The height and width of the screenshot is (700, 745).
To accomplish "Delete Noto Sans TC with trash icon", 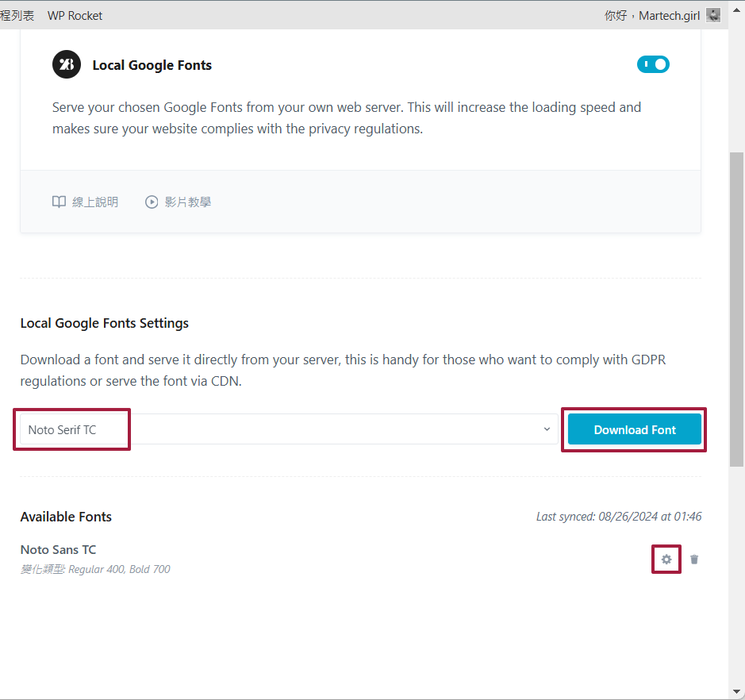I will coord(694,560).
